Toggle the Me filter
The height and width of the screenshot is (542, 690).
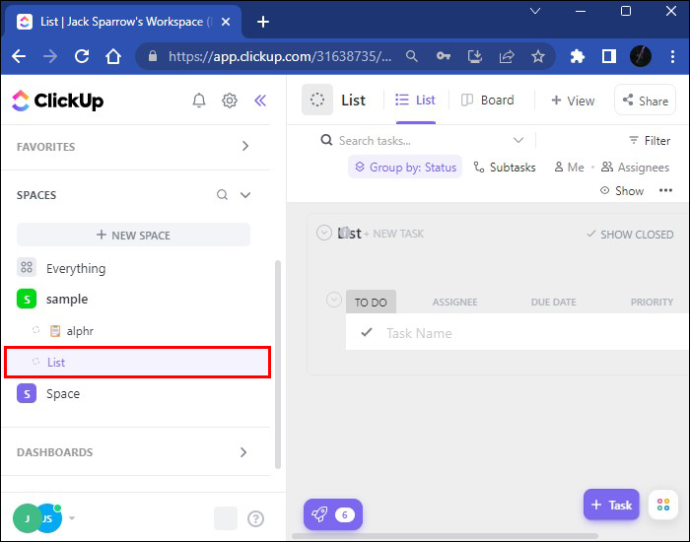point(569,167)
